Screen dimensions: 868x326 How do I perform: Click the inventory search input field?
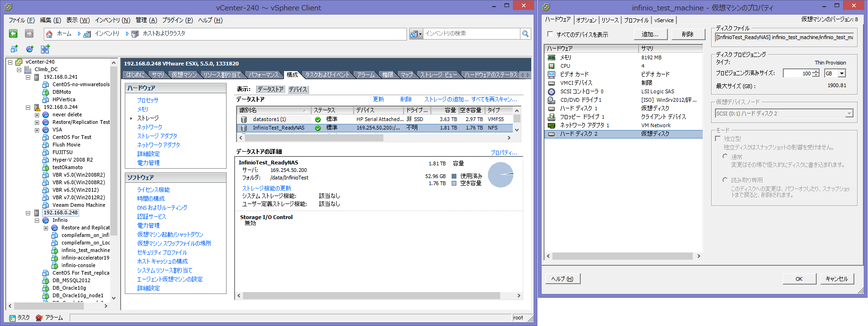(x=471, y=33)
